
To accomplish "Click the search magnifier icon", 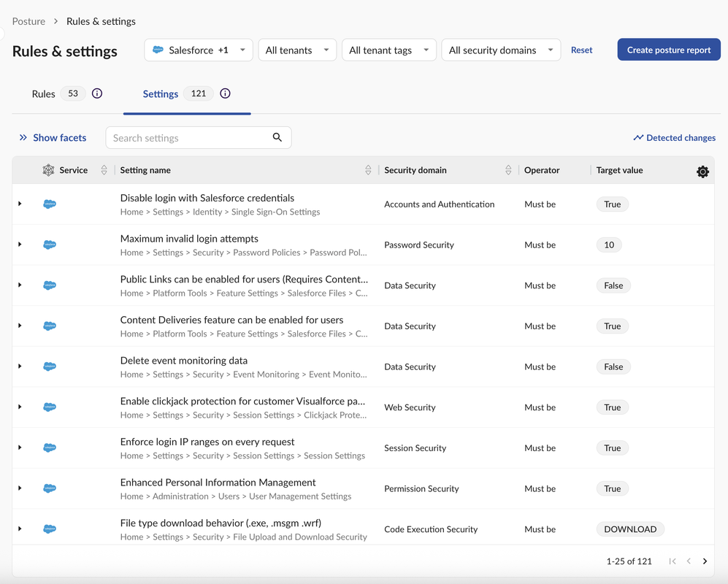I will [277, 137].
